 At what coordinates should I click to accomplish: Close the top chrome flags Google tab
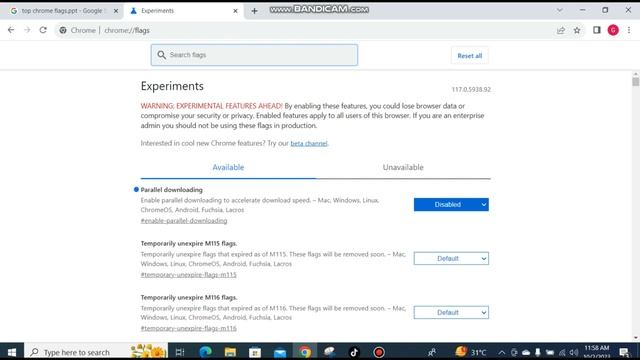tap(116, 11)
